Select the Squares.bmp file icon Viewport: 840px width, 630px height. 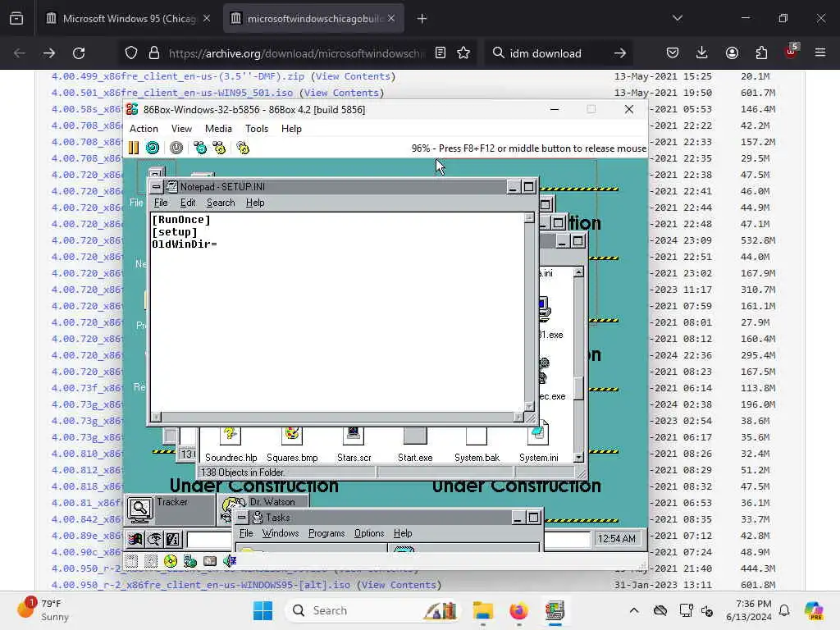pos(292,435)
